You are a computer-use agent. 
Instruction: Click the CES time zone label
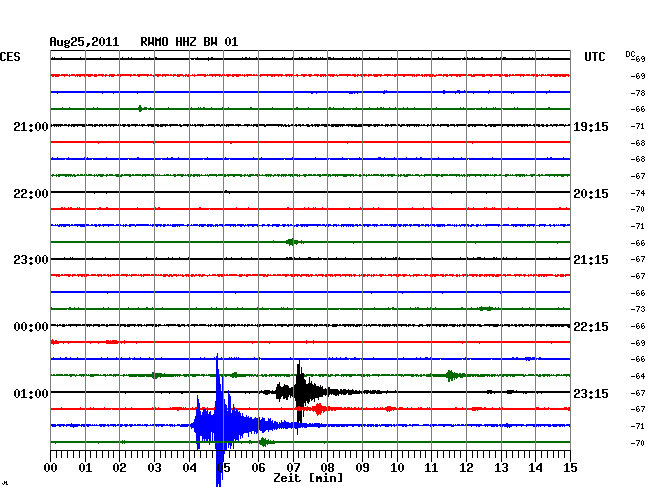point(10,57)
